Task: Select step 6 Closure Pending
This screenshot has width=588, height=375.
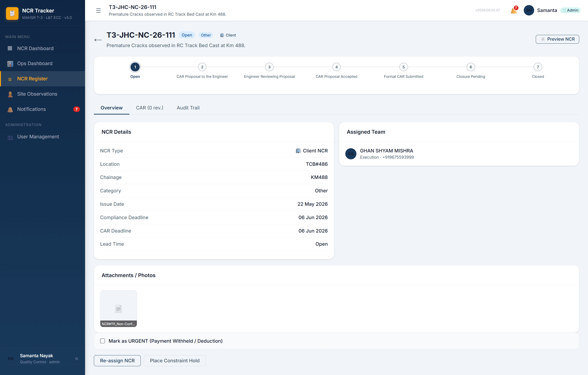Action: click(x=471, y=67)
